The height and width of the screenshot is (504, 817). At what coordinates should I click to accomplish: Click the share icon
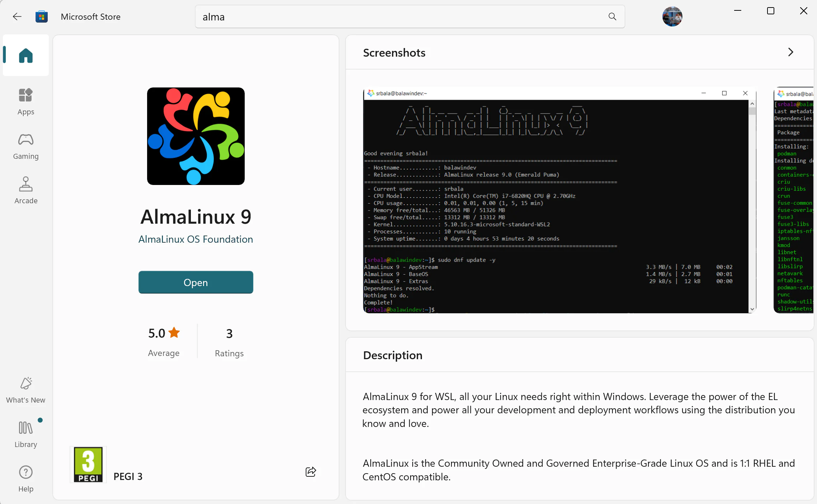(311, 471)
